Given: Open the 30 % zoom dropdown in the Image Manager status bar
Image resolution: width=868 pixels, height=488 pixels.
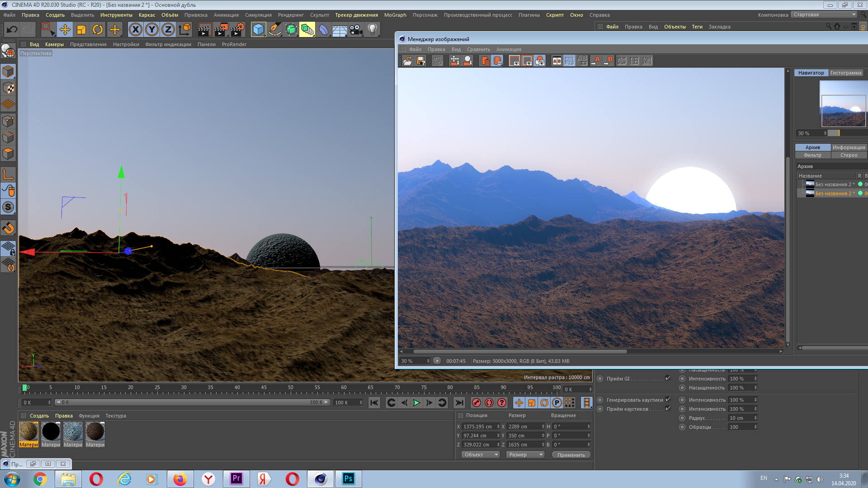Looking at the screenshot, I should tap(414, 361).
